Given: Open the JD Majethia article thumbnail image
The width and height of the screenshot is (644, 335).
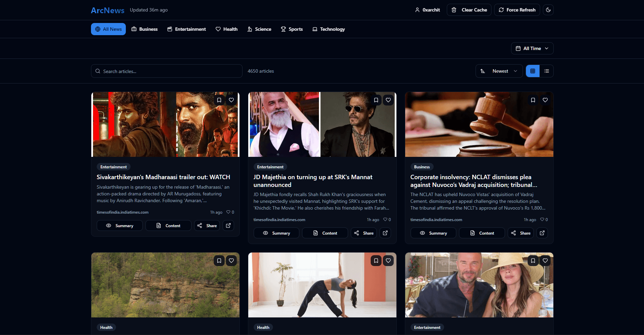Looking at the screenshot, I should (322, 124).
